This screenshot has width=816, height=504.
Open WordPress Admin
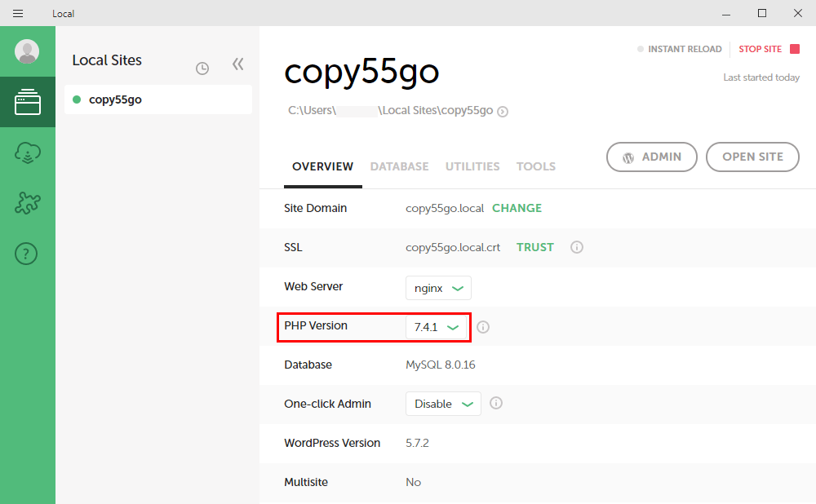click(x=651, y=157)
